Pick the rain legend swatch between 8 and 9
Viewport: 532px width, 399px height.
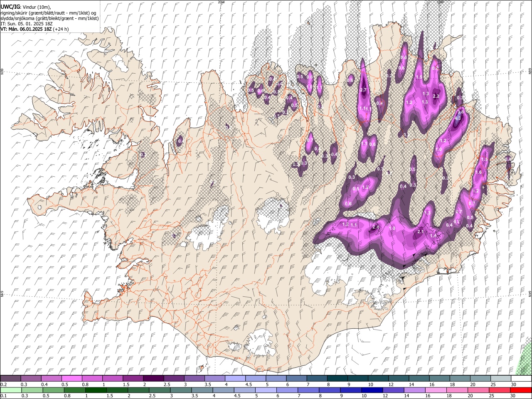330,390
